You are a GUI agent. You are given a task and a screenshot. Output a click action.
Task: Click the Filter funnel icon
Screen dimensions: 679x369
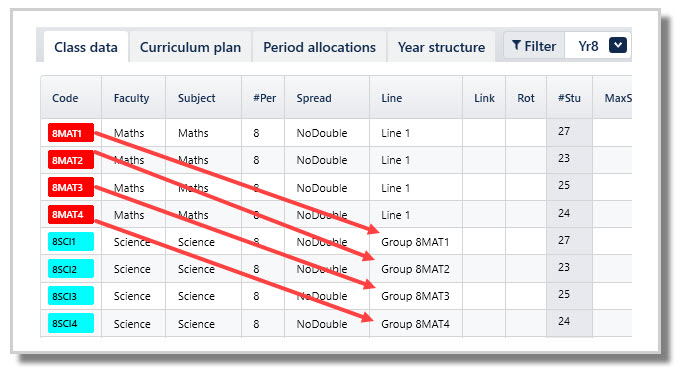click(516, 45)
